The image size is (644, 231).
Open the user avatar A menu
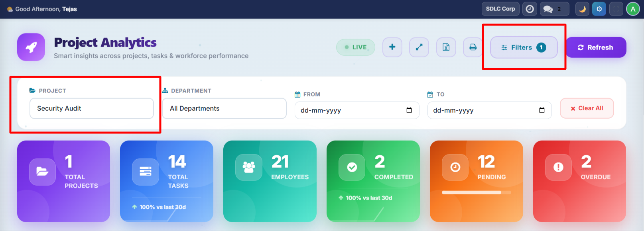pyautogui.click(x=633, y=9)
